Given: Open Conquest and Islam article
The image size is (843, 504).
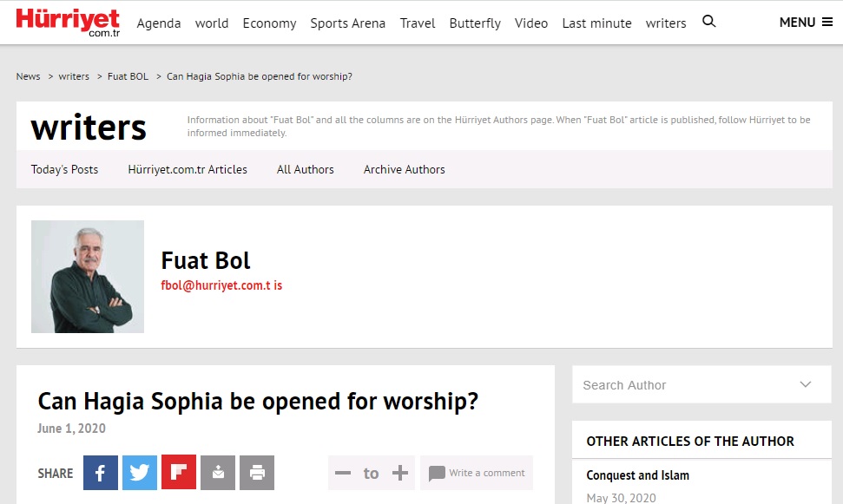Looking at the screenshot, I should pos(637,475).
